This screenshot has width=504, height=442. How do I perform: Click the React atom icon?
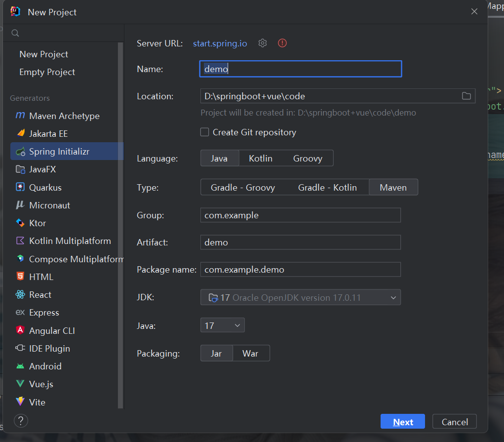pyautogui.click(x=20, y=294)
